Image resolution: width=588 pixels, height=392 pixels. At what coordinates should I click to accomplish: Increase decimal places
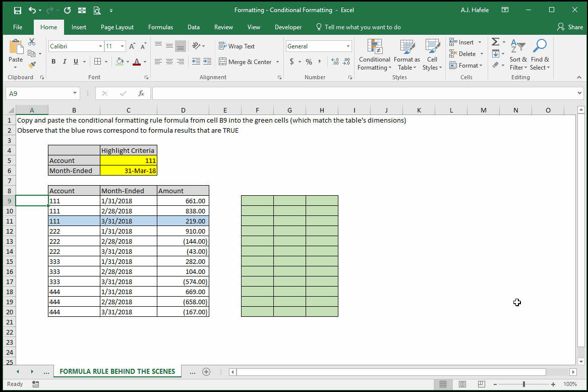[x=335, y=62]
